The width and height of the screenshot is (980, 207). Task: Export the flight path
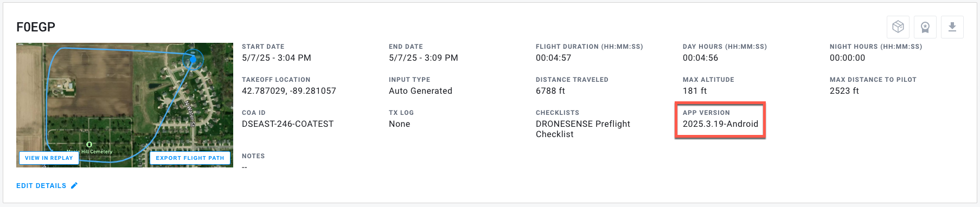[190, 158]
